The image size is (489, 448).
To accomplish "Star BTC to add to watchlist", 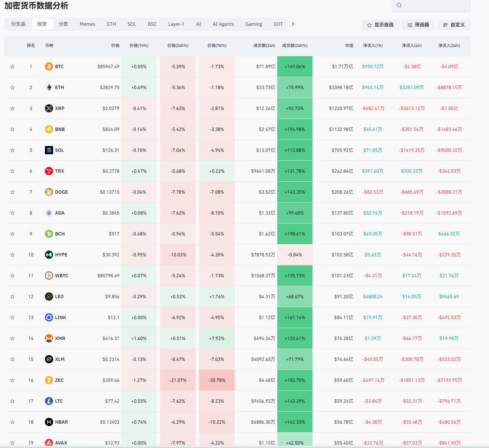I will [12, 66].
